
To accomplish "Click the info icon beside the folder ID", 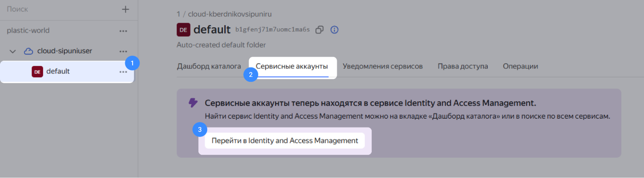I will pyautogui.click(x=334, y=30).
